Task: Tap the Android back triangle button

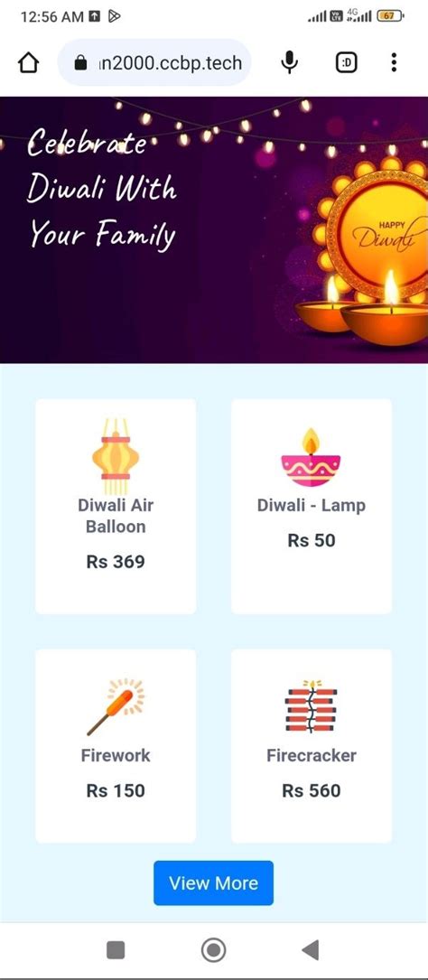Action: 311,950
